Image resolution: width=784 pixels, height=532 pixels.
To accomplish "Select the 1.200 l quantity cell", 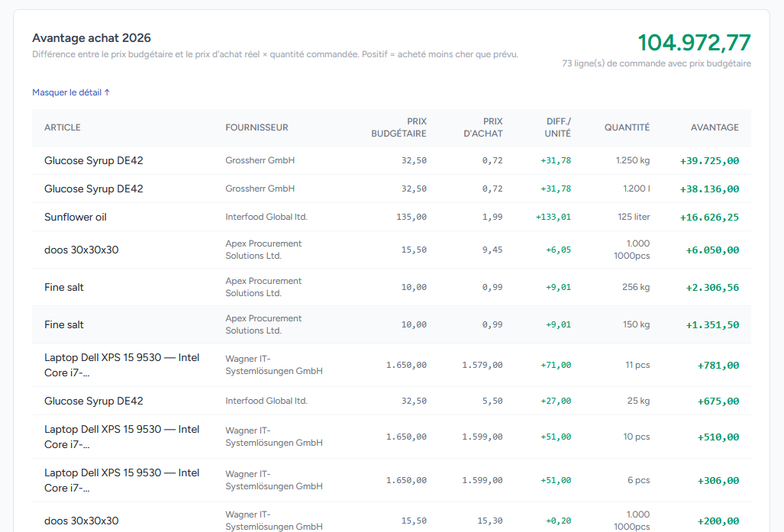I will point(637,189).
